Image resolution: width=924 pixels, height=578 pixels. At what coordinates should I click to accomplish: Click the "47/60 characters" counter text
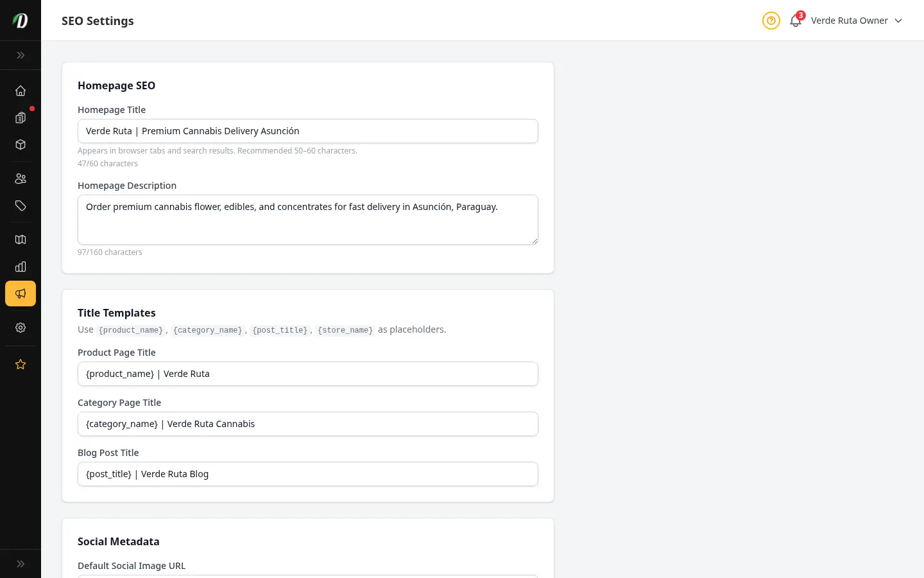pos(108,164)
